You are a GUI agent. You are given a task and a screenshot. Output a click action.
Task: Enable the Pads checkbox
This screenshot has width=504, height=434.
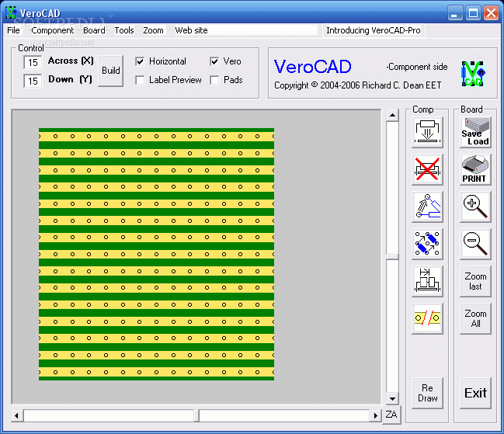coord(214,80)
